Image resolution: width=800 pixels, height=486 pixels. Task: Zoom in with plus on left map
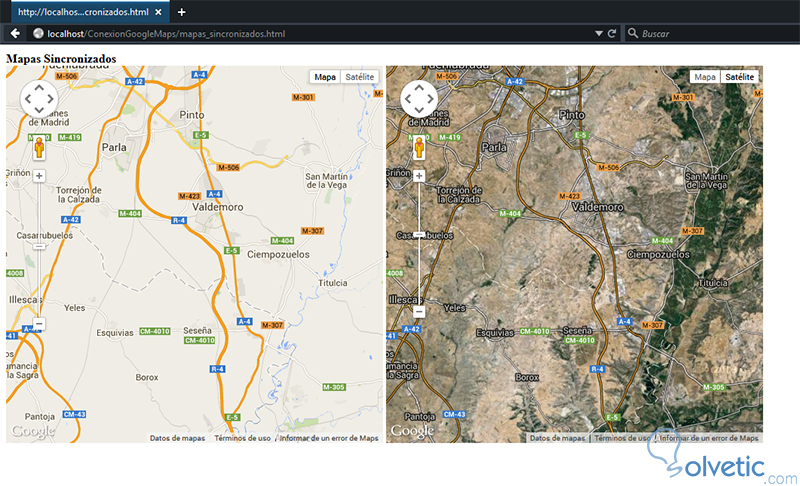point(39,176)
